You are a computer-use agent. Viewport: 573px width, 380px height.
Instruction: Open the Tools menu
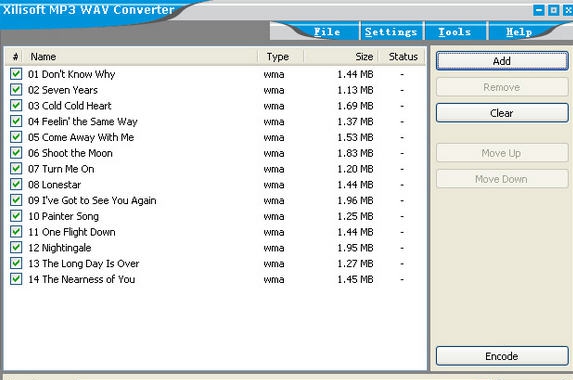[x=454, y=32]
